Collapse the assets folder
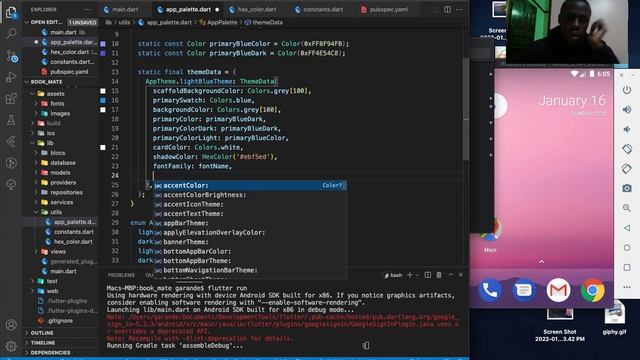640x360 pixels. point(33,93)
